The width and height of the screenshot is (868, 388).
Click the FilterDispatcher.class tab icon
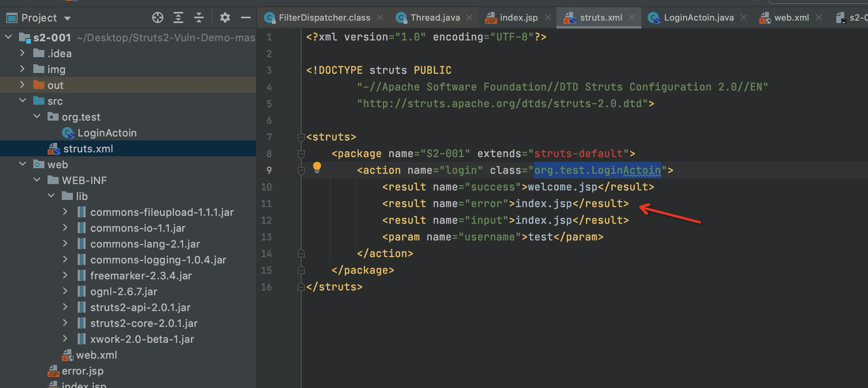coord(270,18)
